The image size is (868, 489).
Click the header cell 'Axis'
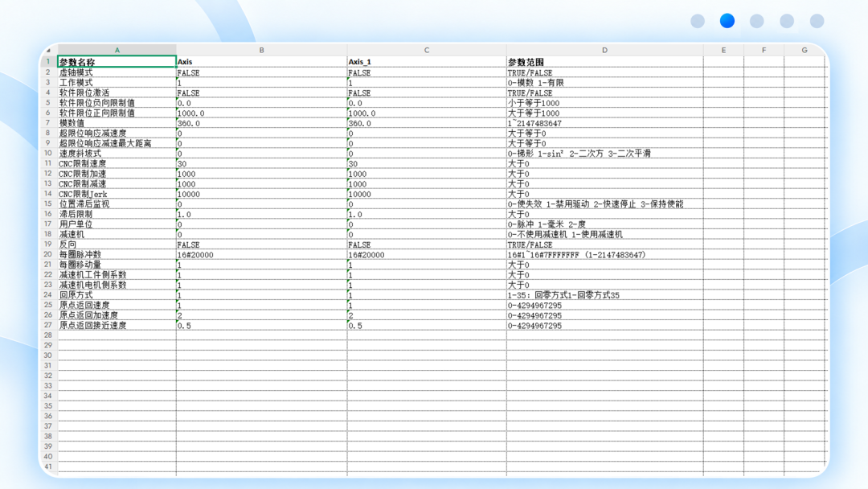[x=261, y=62]
